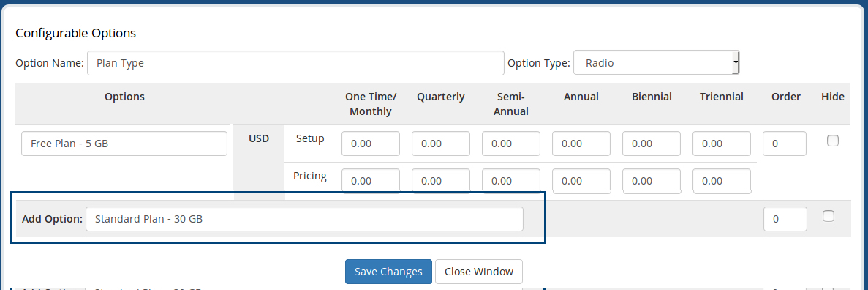Click the Order field for Free Plan
The width and height of the screenshot is (868, 290).
tap(785, 144)
